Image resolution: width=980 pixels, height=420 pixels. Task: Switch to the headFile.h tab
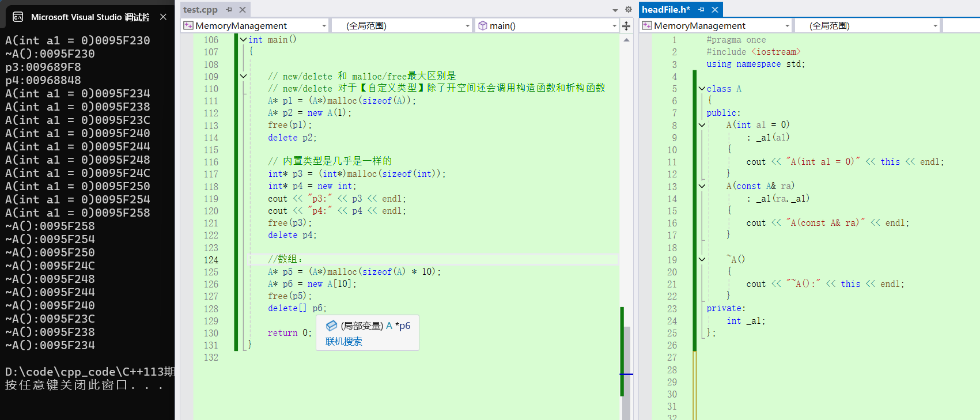point(665,9)
